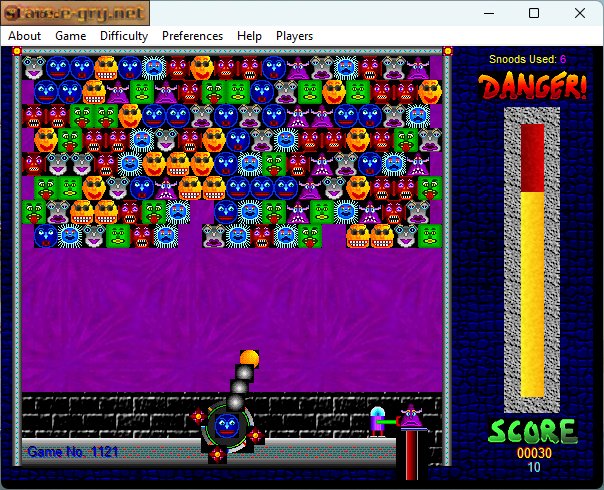Click the green snood ending the bottom row's middle group
This screenshot has width=604, height=490.
pos(310,236)
